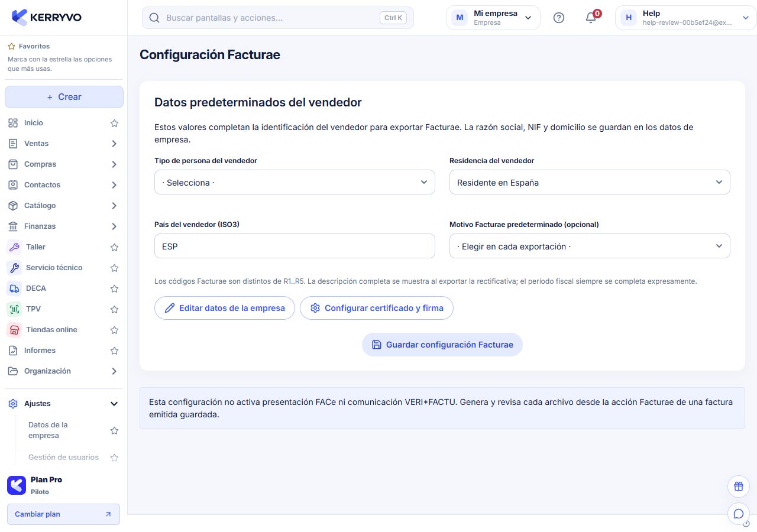Click the Kerryvo logo
Image resolution: width=757 pixels, height=532 pixels.
[x=47, y=17]
